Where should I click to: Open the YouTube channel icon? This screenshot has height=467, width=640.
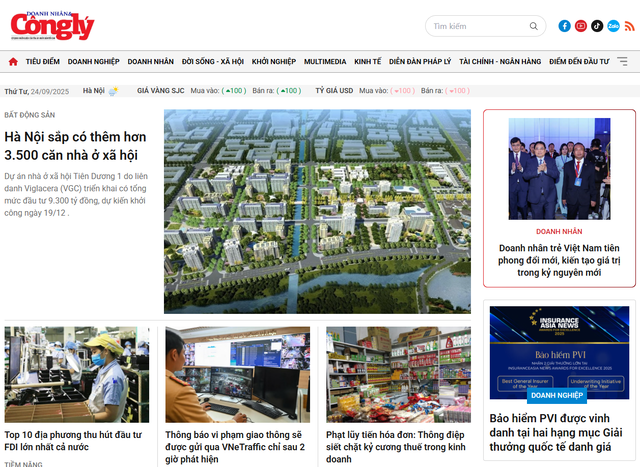click(581, 26)
